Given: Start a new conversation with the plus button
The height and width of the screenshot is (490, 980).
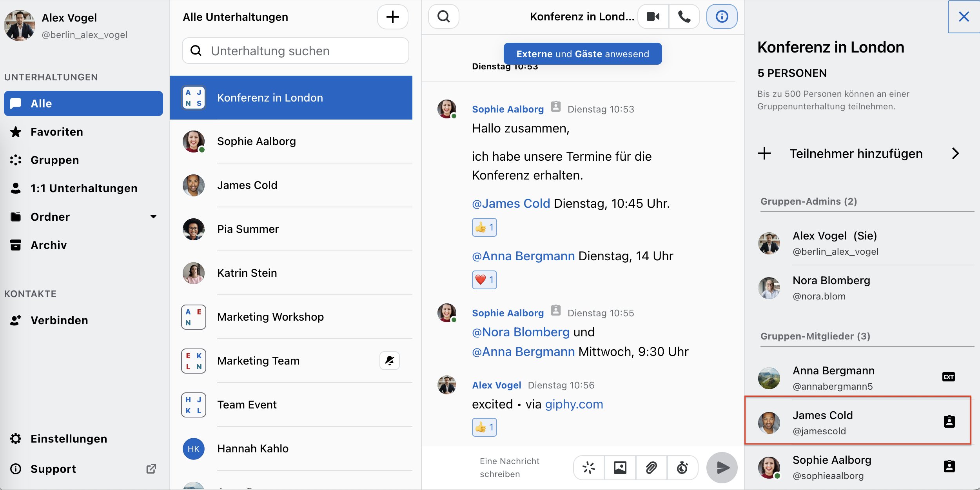Looking at the screenshot, I should [x=392, y=17].
